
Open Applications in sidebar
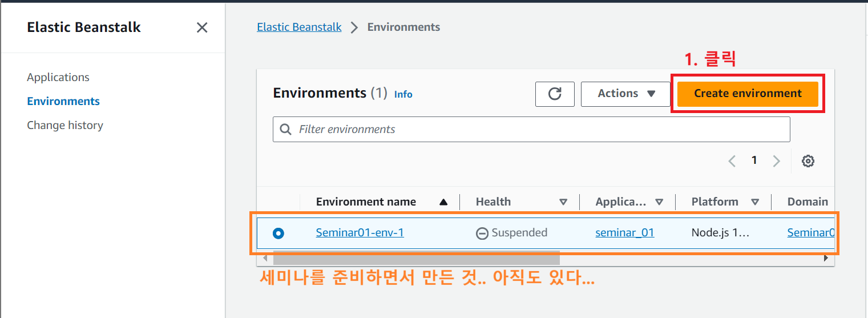(58, 77)
